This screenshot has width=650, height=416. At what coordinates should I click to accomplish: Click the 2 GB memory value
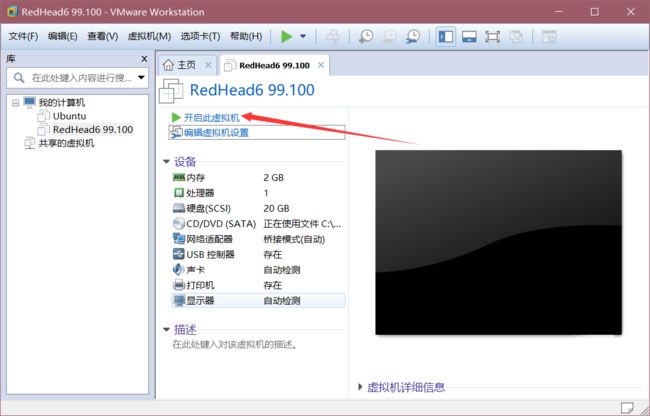[274, 178]
